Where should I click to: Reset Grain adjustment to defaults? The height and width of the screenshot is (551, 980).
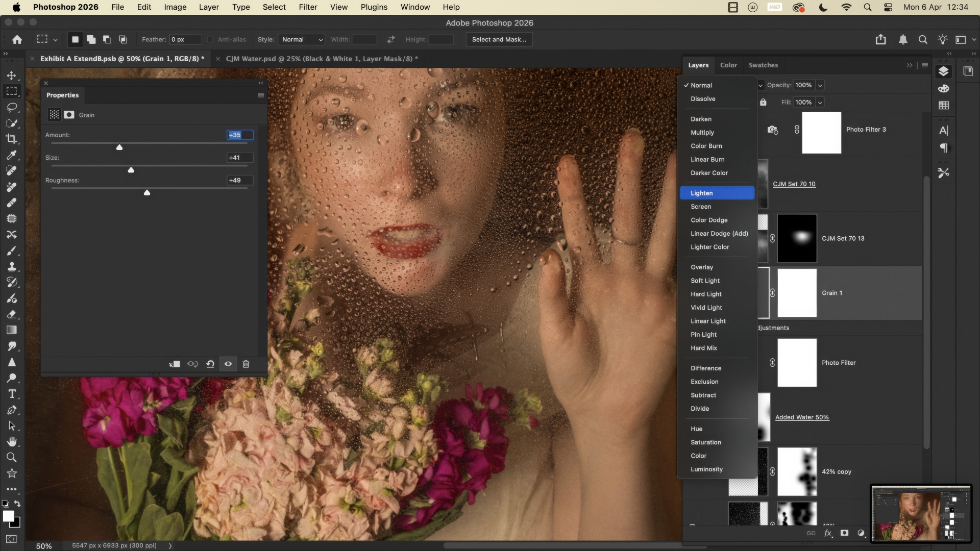pyautogui.click(x=210, y=364)
